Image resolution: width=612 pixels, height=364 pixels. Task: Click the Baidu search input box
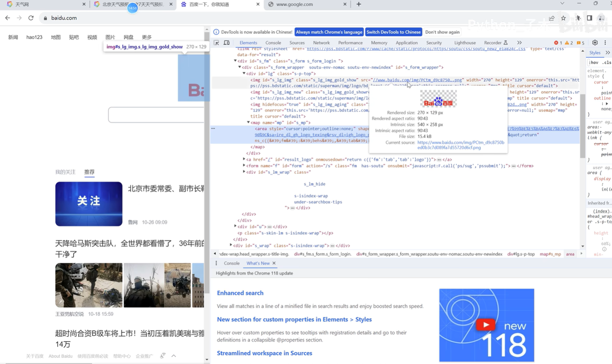tap(156, 115)
